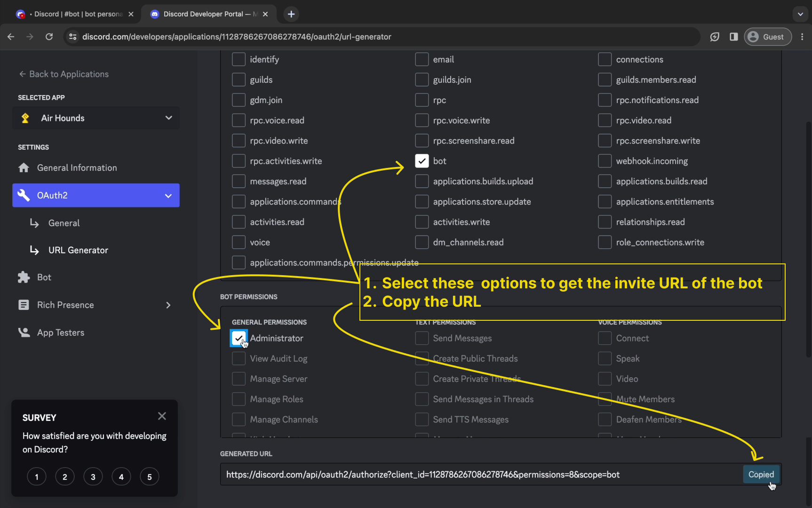Viewport: 812px width, 508px height.
Task: Expand the Rich Presence submenu arrow
Action: pyautogui.click(x=168, y=305)
